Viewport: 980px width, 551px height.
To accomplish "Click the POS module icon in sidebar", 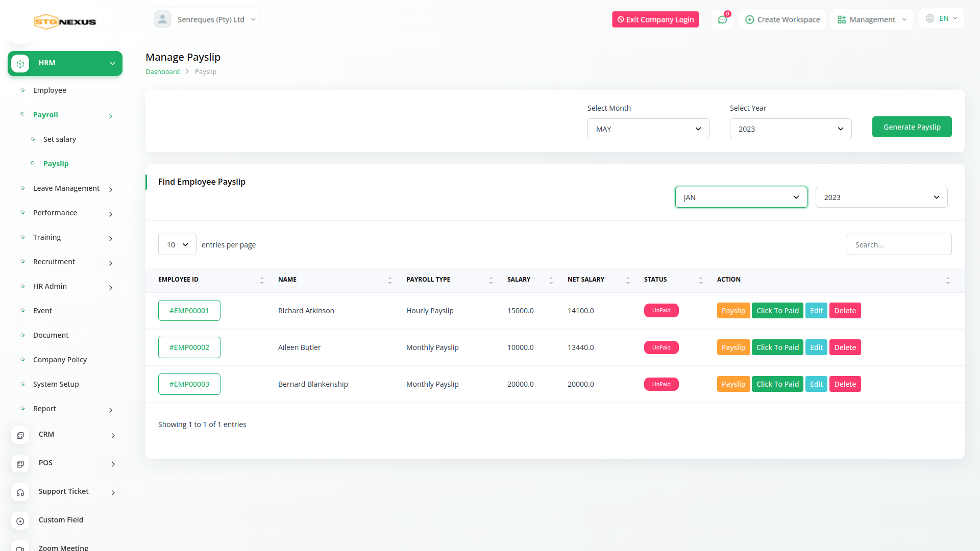I will point(20,464).
